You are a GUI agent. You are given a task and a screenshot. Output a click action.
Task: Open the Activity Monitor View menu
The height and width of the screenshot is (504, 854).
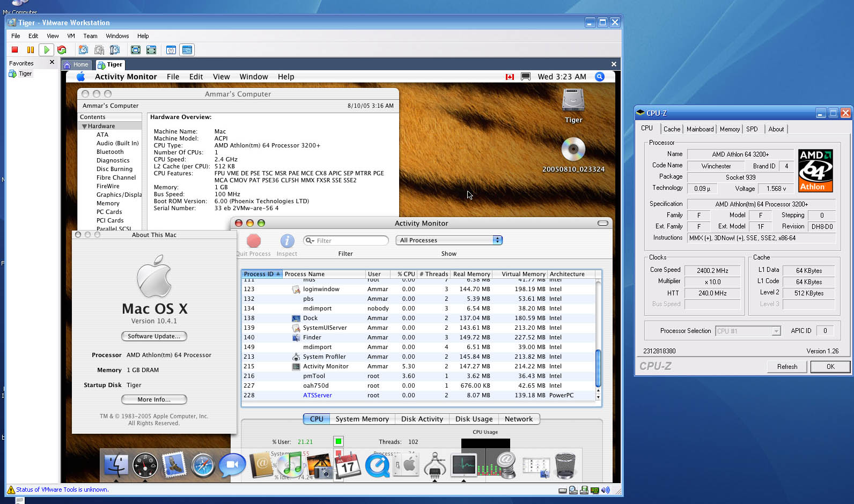coord(221,77)
